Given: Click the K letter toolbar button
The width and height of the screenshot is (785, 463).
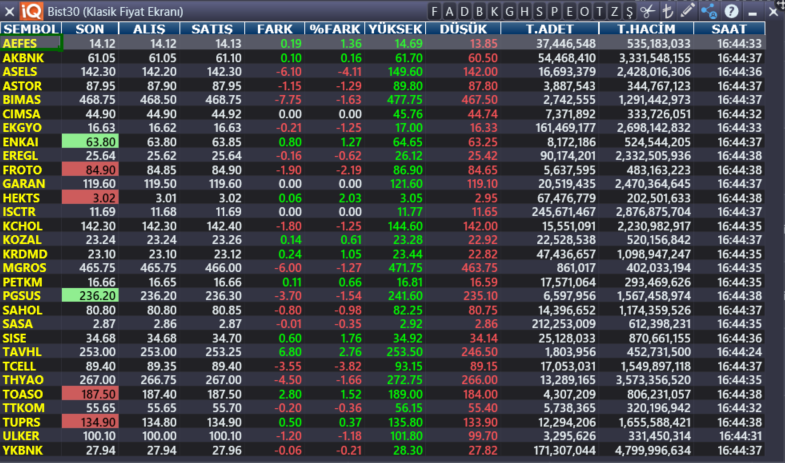Looking at the screenshot, I should click(494, 11).
